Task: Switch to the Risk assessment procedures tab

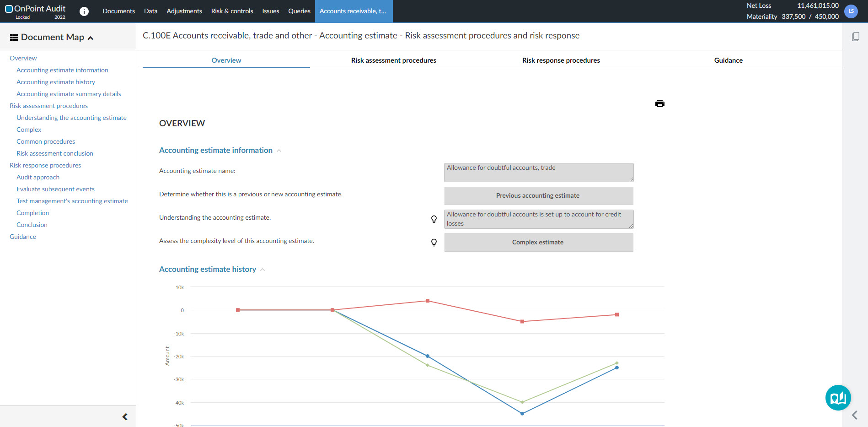Action: tap(393, 60)
